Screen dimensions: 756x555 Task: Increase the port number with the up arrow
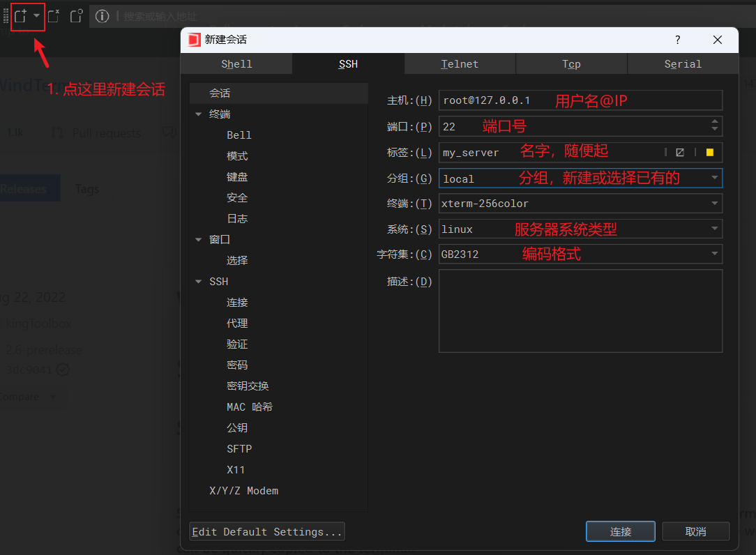pyautogui.click(x=715, y=121)
